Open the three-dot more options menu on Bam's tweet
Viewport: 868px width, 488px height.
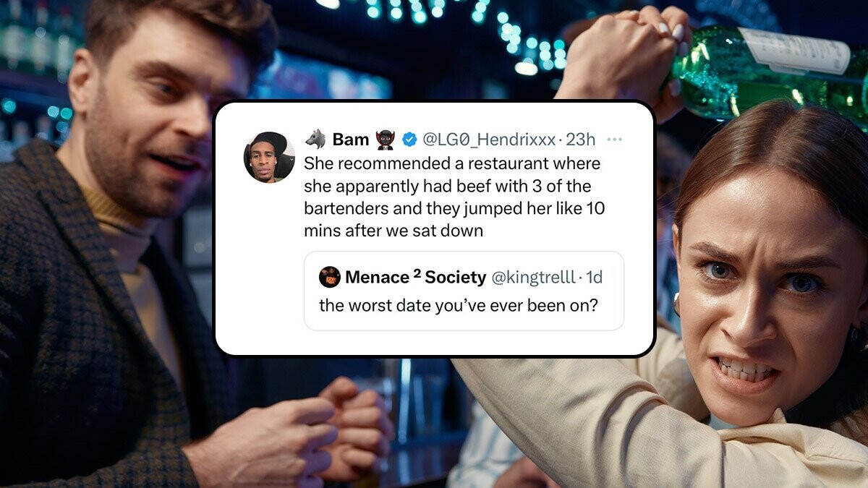[615, 140]
